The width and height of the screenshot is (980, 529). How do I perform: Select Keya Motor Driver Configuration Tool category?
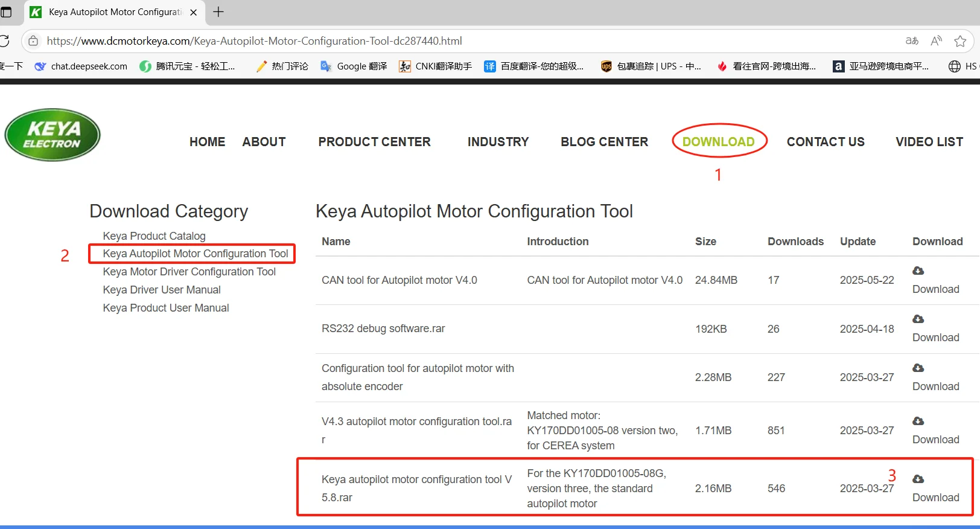(189, 272)
